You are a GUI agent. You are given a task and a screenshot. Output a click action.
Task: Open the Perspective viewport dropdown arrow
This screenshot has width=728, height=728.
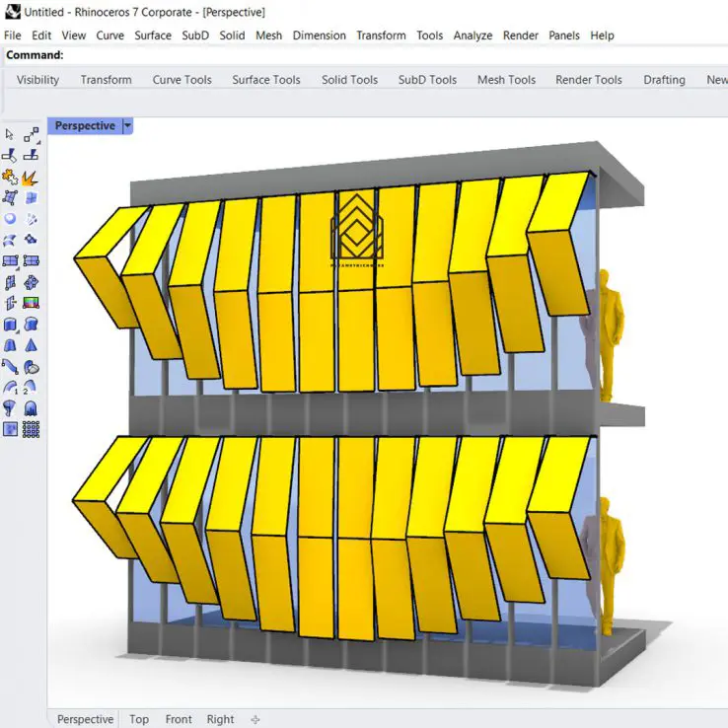point(126,126)
